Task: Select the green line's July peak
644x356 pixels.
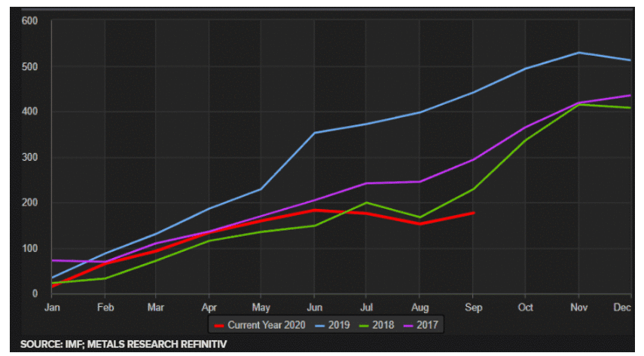Action: (x=366, y=202)
